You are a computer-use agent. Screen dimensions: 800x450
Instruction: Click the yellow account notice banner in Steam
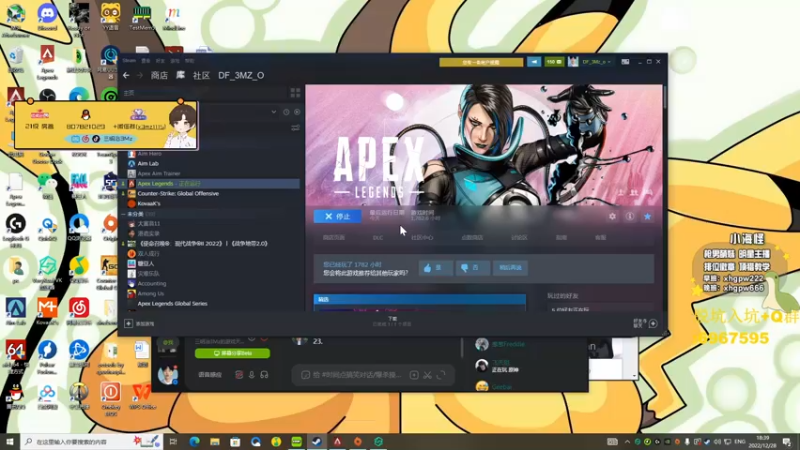[481, 62]
